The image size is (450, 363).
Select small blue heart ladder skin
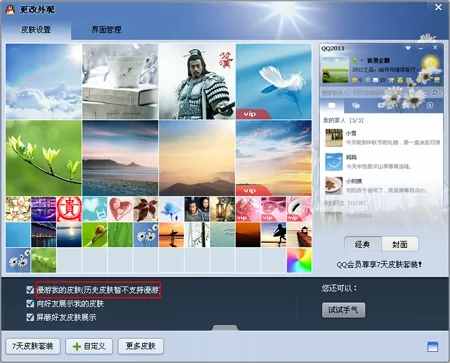(95, 209)
